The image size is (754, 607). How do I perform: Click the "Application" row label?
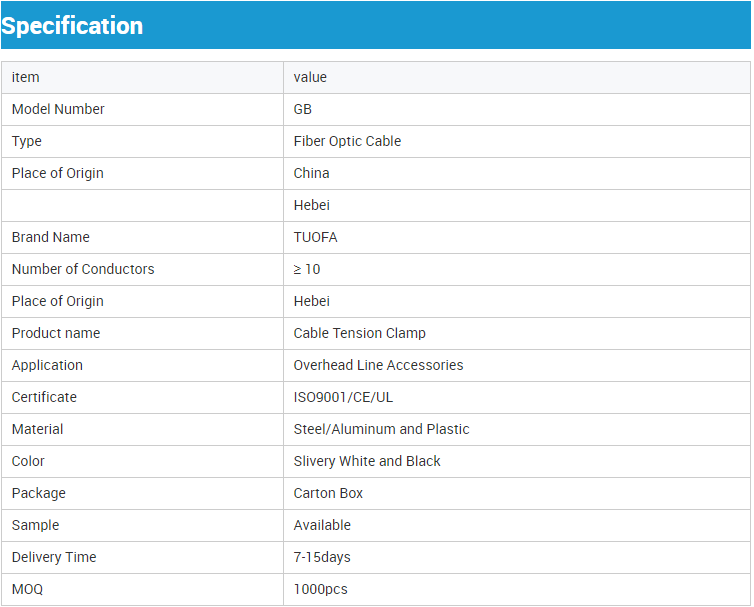tap(48, 366)
